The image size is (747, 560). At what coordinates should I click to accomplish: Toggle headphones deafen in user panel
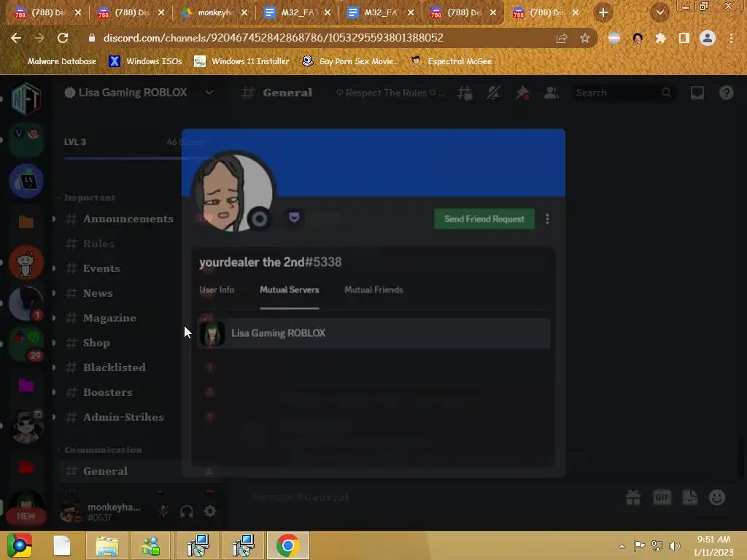187,511
